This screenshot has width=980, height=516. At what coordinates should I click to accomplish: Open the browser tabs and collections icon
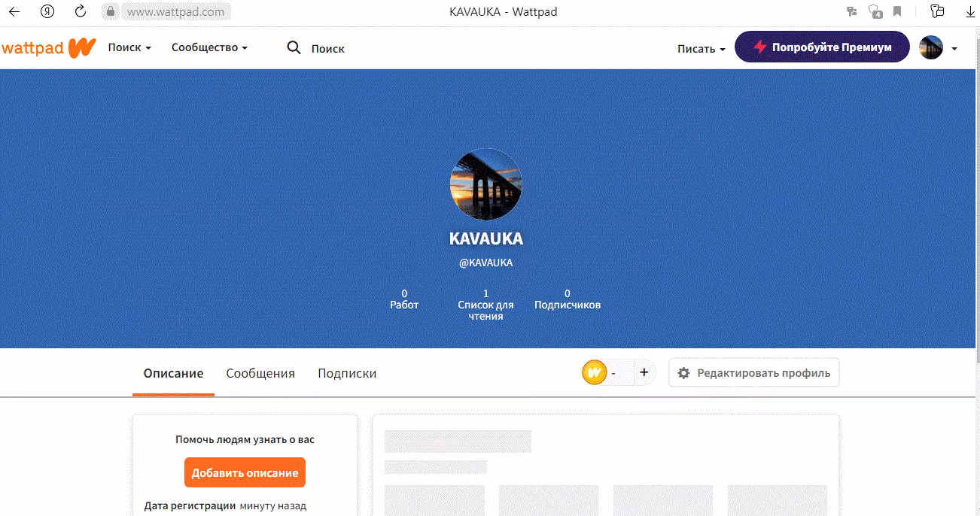pos(937,11)
